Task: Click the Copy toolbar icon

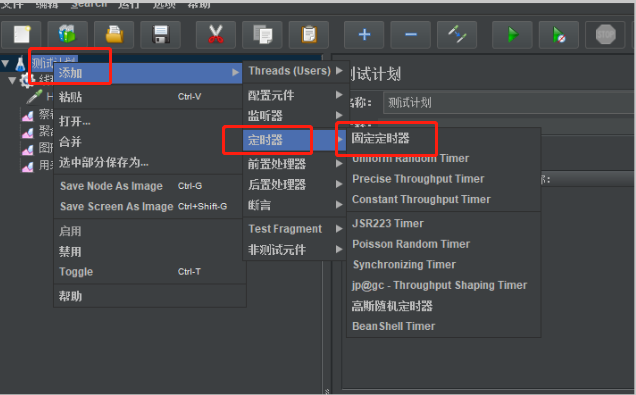Action: (262, 34)
